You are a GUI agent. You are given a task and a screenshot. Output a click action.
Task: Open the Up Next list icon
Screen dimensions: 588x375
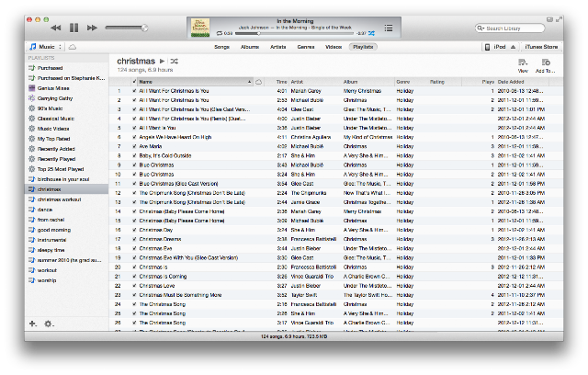point(389,28)
